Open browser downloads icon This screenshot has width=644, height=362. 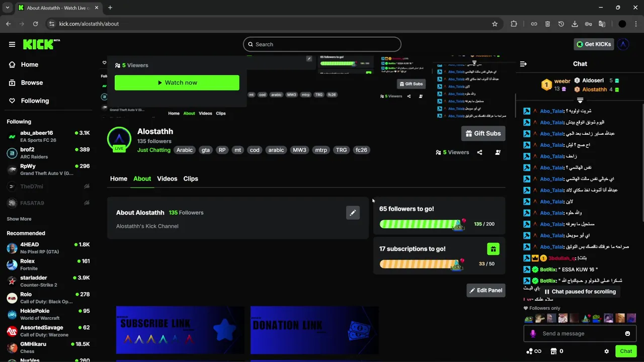tap(575, 24)
